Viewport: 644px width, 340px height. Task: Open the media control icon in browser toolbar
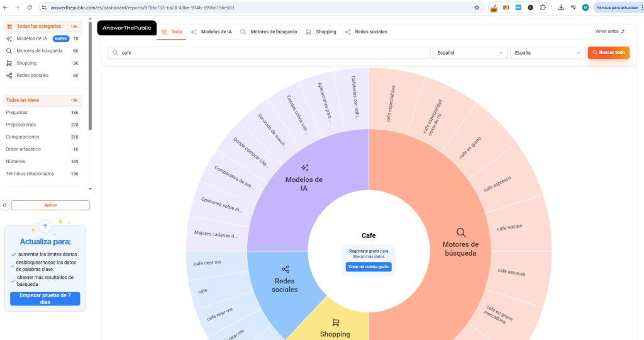point(574,8)
